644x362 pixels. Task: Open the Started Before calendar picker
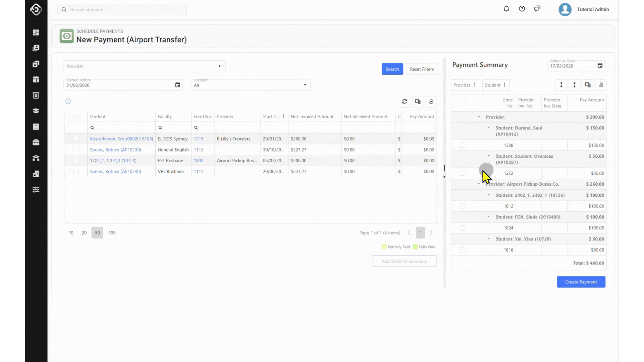(x=177, y=85)
